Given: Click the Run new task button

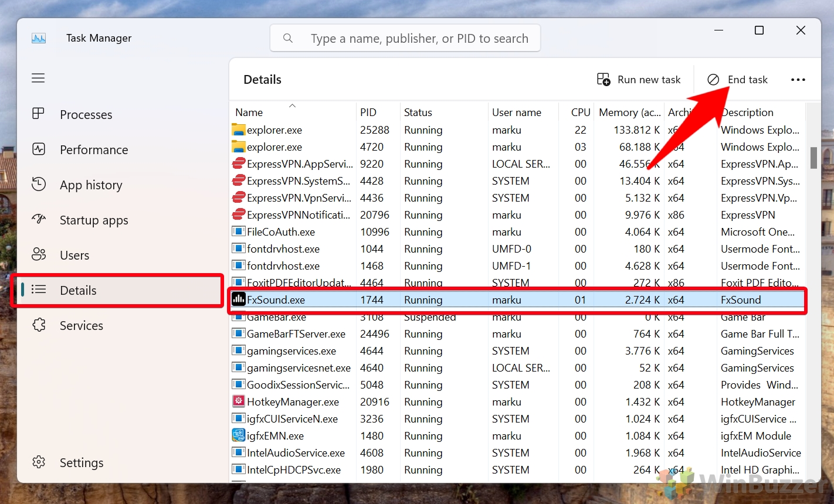Looking at the screenshot, I should click(x=639, y=79).
